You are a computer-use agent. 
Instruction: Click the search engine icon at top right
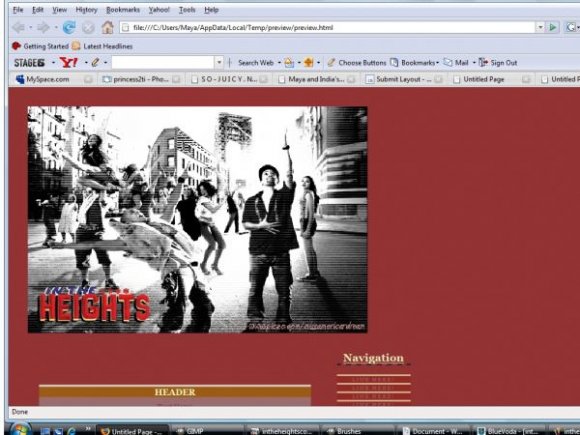(x=571, y=27)
